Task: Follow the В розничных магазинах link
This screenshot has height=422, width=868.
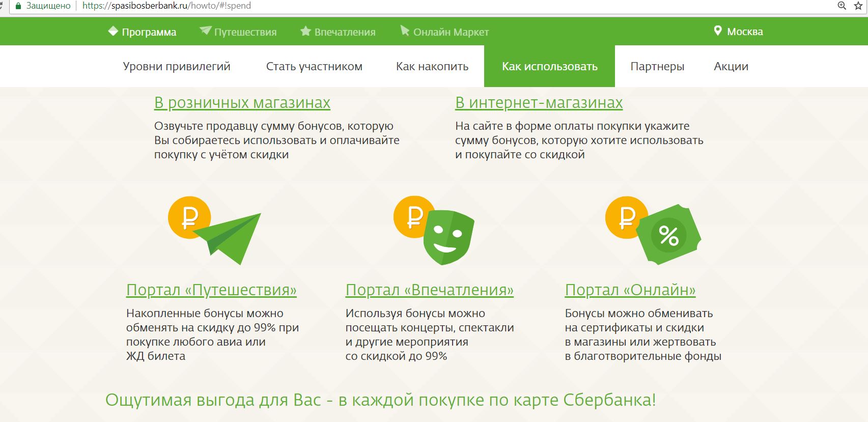Action: coord(242,103)
